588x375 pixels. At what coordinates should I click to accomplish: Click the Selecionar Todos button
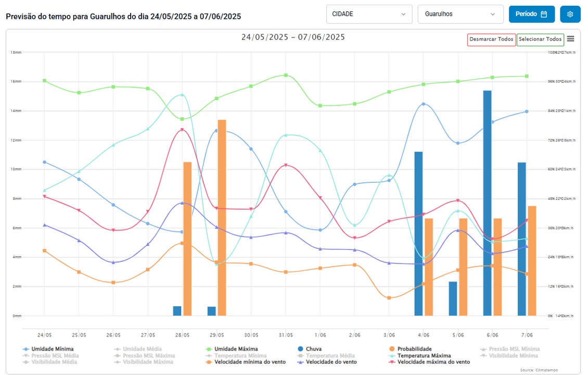(x=540, y=39)
